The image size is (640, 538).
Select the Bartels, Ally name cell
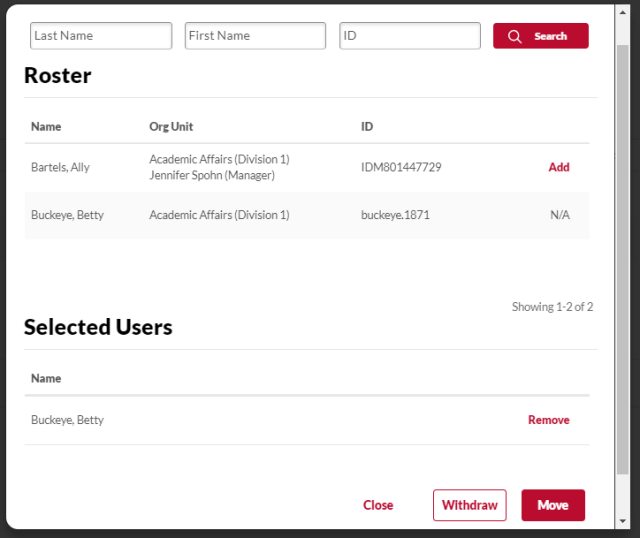60,167
